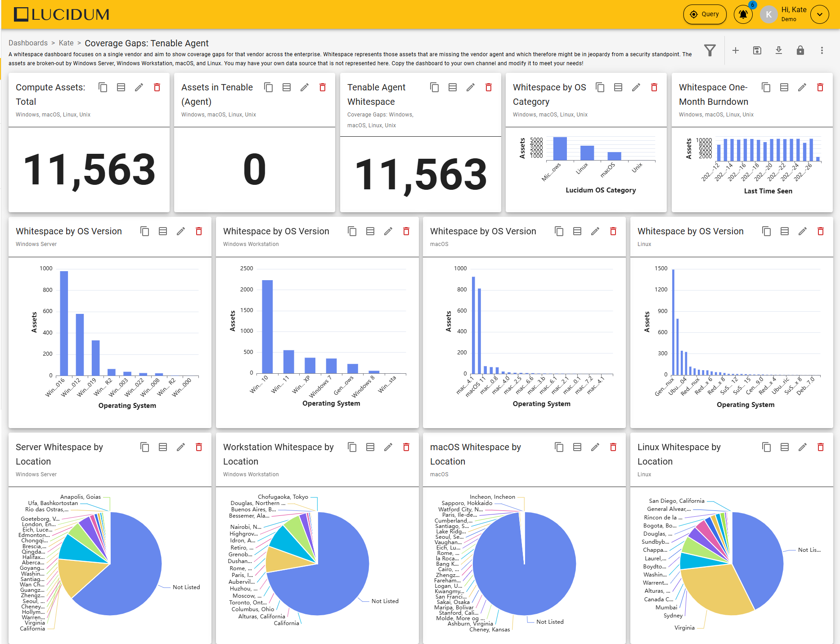The width and height of the screenshot is (840, 644).
Task: Edit the Windows Server OS Version chart
Action: [x=181, y=231]
